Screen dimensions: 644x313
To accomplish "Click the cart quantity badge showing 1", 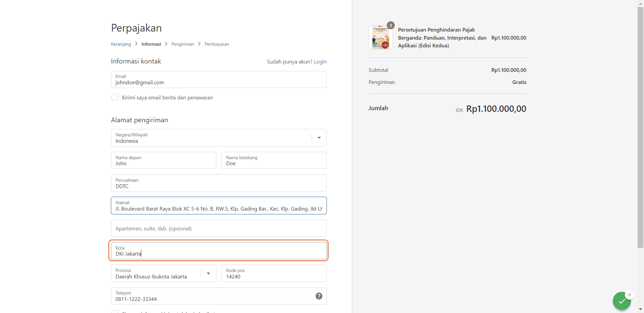I will [391, 26].
